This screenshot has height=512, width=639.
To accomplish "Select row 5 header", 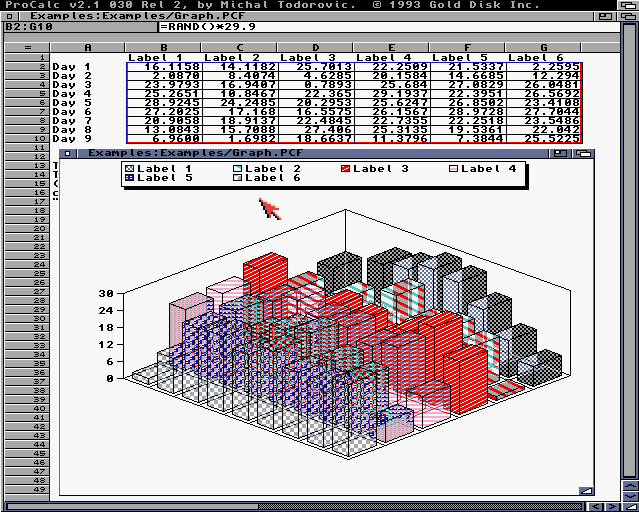I will 27,94.
